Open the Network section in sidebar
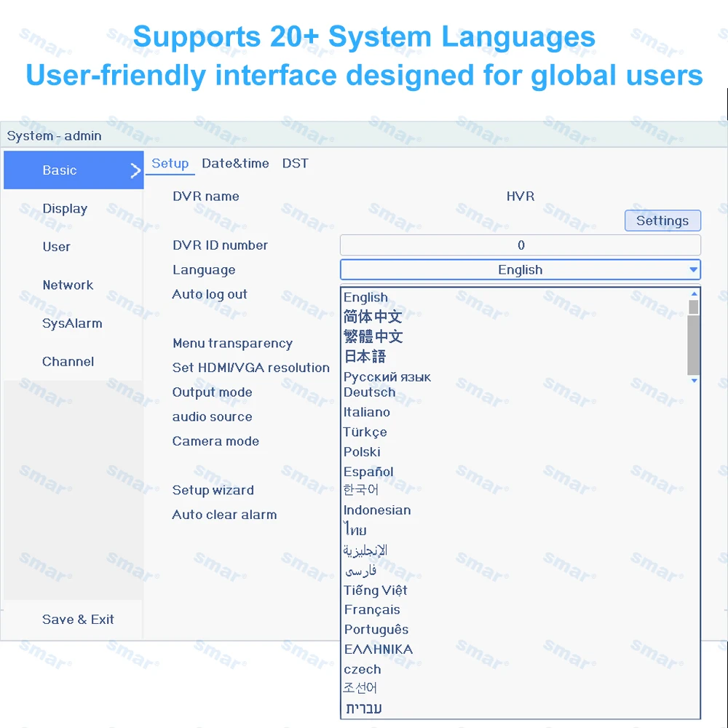 pyautogui.click(x=68, y=285)
